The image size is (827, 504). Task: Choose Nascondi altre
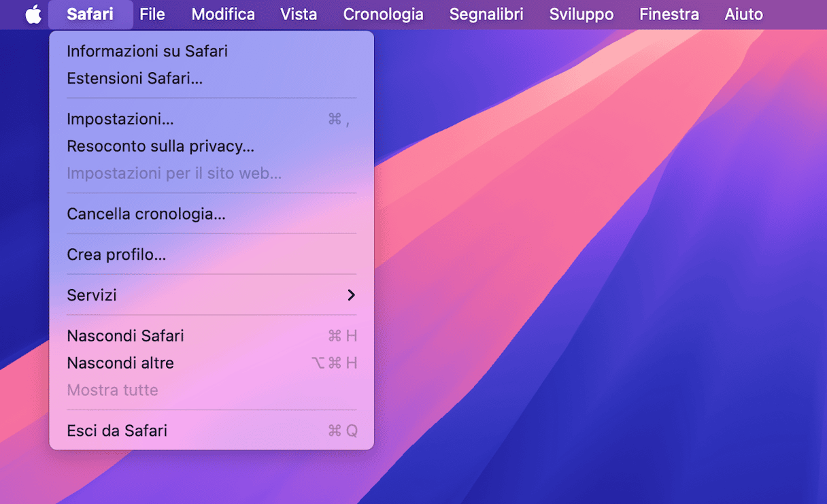click(212, 363)
